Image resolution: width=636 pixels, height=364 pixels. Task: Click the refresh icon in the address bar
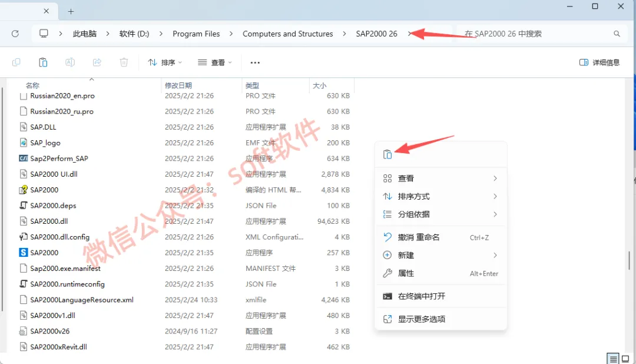15,34
